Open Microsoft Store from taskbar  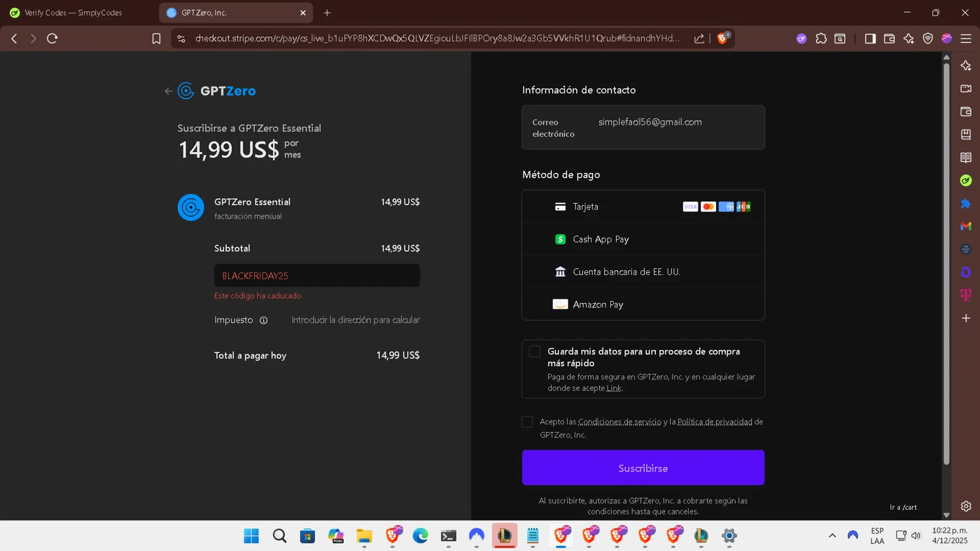tap(308, 536)
